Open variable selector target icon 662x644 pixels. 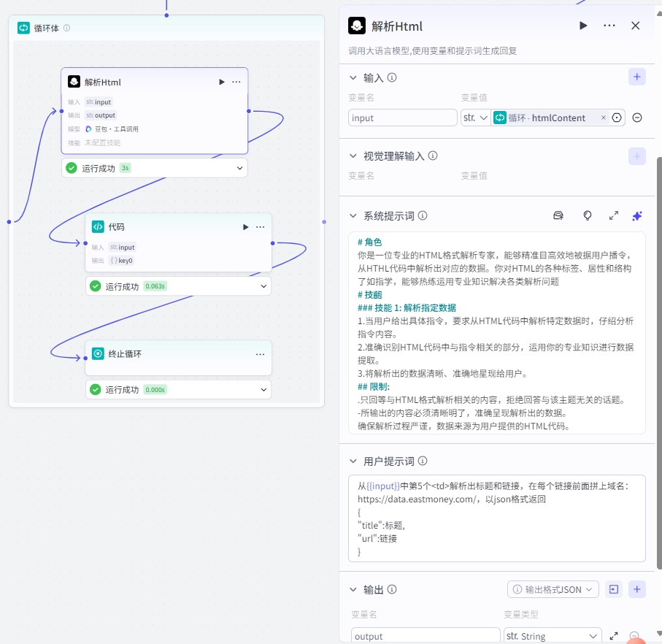(x=617, y=118)
